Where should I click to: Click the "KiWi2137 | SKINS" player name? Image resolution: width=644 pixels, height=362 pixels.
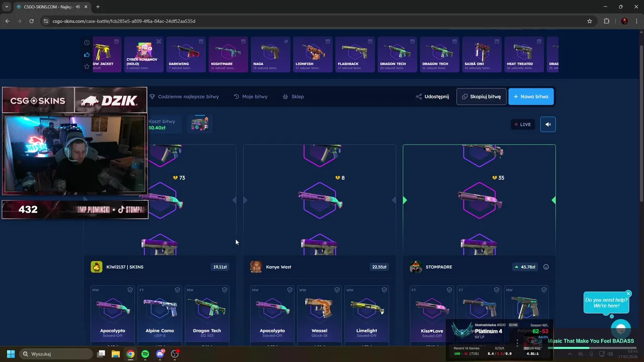(x=125, y=267)
